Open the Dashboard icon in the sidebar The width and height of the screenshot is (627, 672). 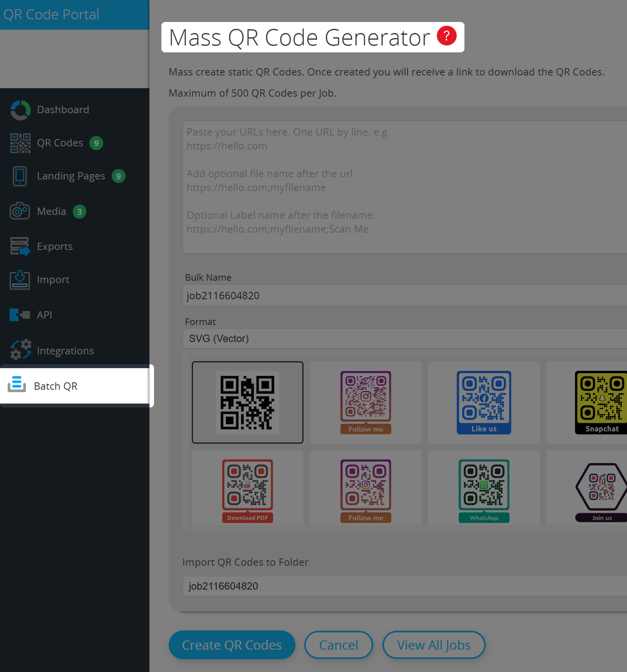pos(20,110)
